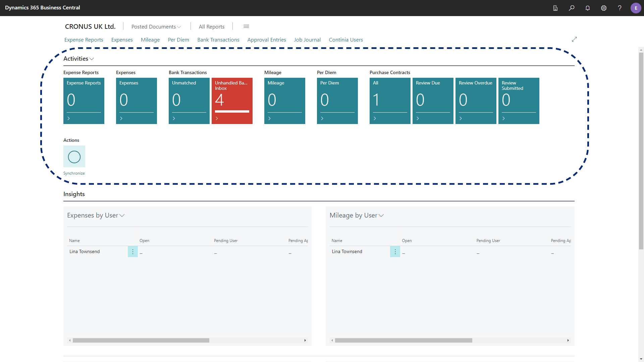Click the Approval Entries navigation link

click(x=267, y=40)
